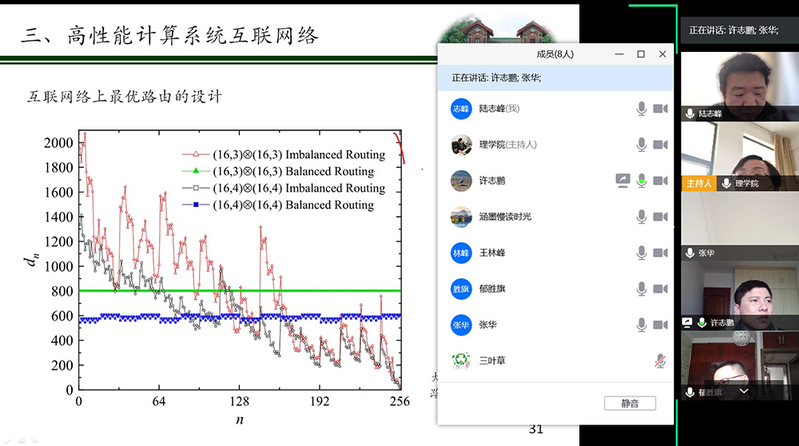Screen dimensions: 799x446
Task: Toggle microphone for 涵墨慢读时光
Action: tap(641, 217)
